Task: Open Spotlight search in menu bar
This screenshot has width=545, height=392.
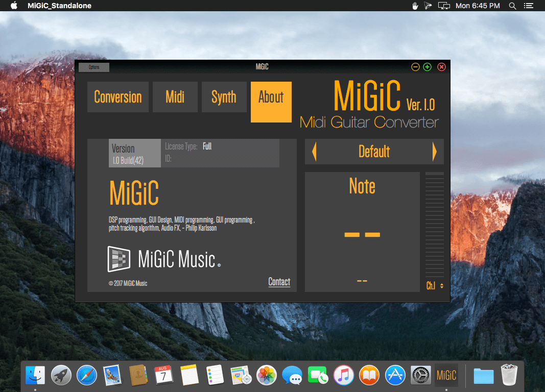Action: tap(512, 6)
